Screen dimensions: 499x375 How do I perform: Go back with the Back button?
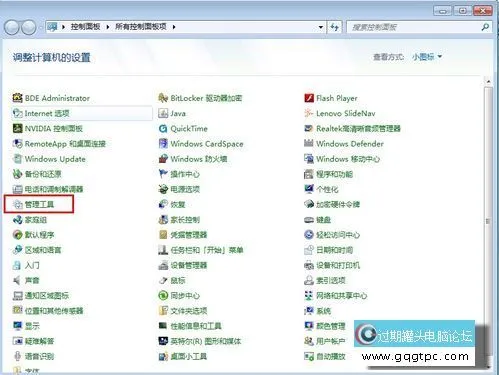pos(12,27)
